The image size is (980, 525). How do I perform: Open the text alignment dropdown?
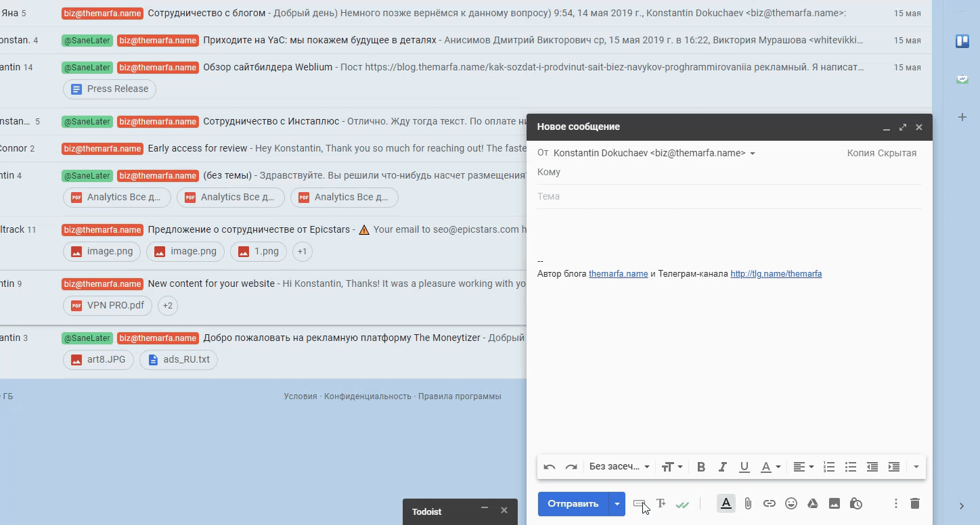point(803,467)
